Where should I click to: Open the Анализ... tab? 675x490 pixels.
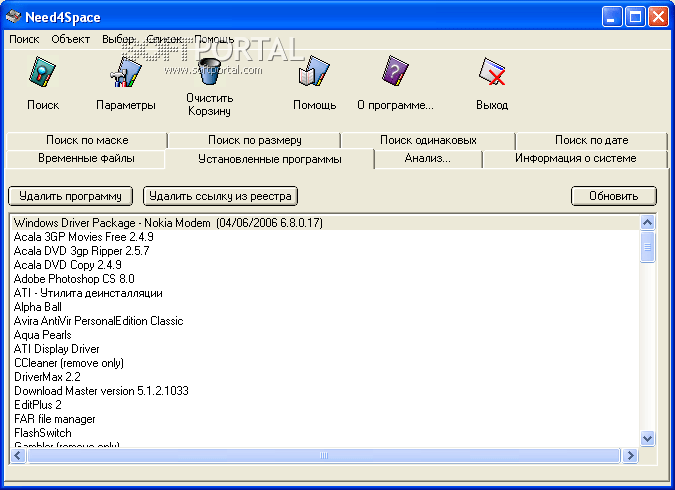click(428, 158)
